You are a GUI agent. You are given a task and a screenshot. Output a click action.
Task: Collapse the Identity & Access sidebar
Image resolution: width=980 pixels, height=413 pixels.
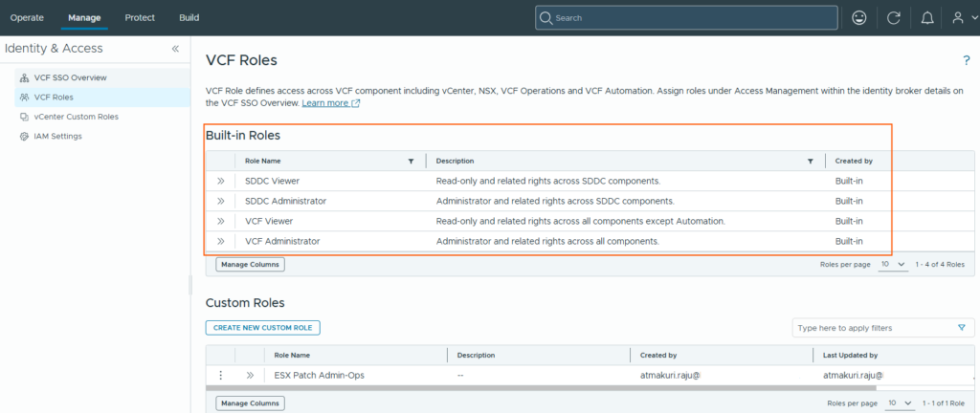point(176,49)
